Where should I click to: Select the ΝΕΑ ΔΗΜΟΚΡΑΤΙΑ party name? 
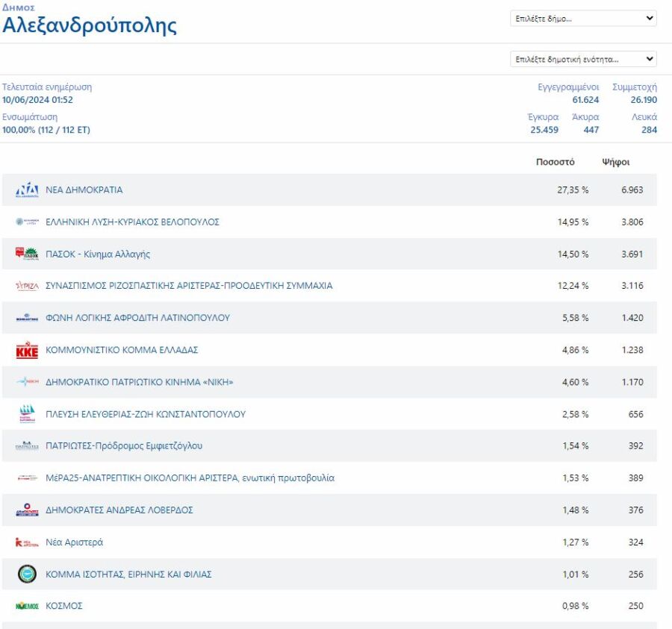(84, 190)
